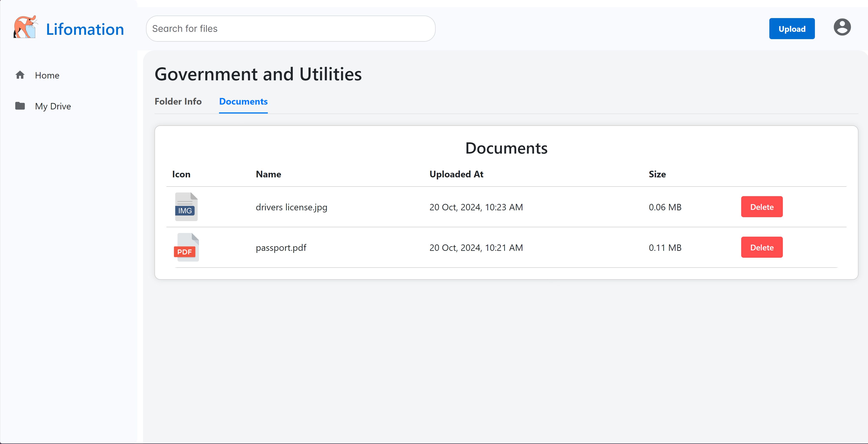Click the Uploaded At column header

[456, 174]
